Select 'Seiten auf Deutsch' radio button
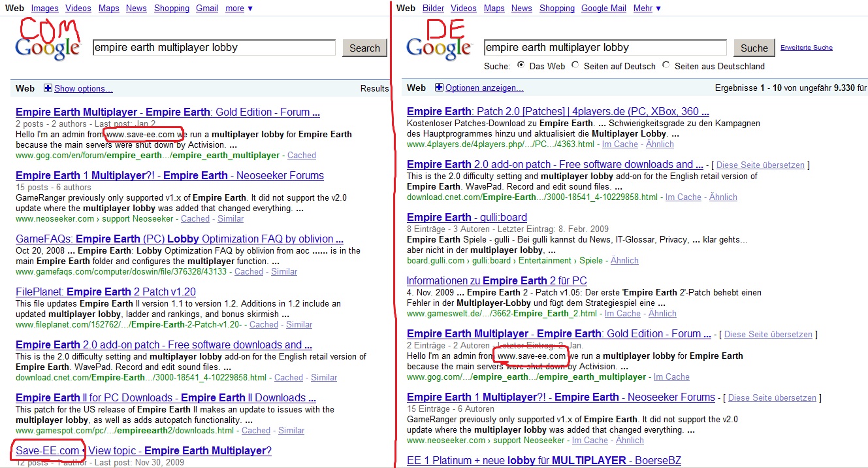 pyautogui.click(x=575, y=65)
